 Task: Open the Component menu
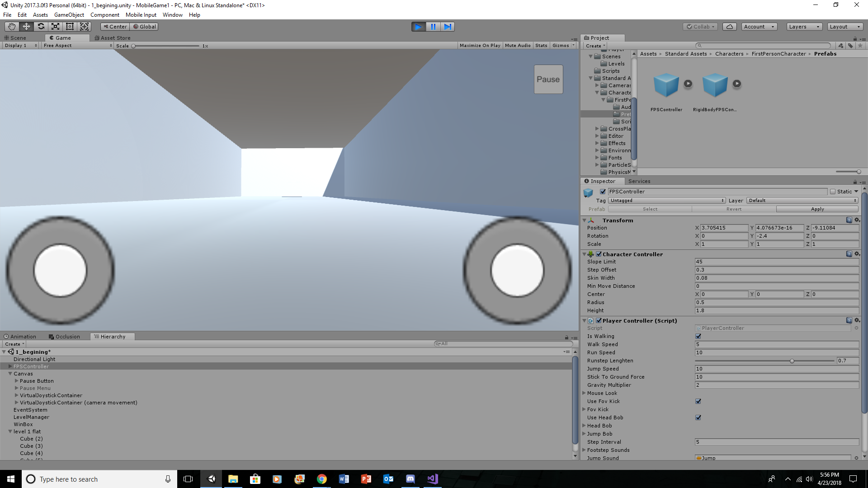click(x=105, y=15)
